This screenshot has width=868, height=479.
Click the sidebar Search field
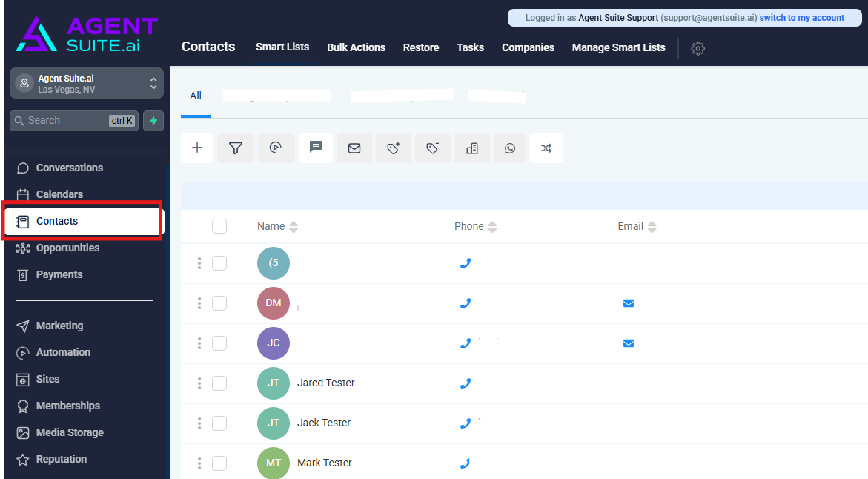pos(74,121)
